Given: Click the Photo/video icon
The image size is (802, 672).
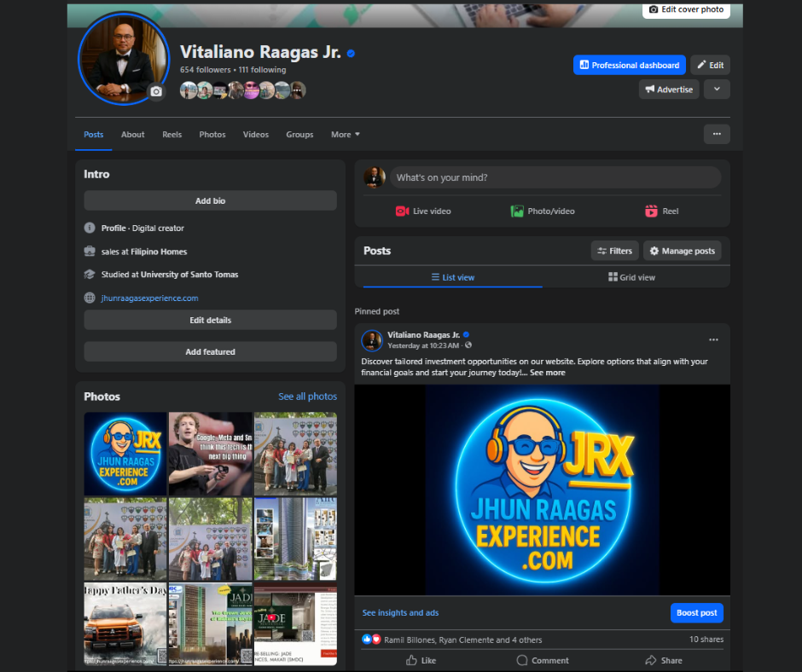Looking at the screenshot, I should [517, 211].
